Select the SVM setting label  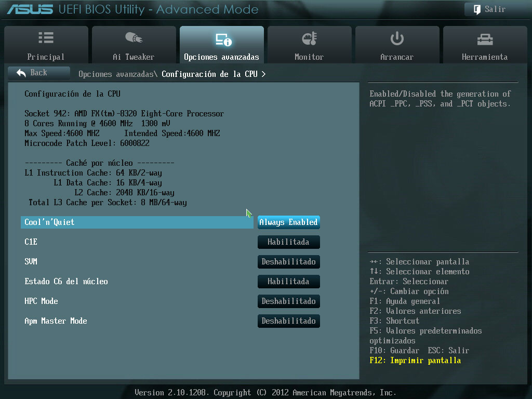(x=31, y=262)
